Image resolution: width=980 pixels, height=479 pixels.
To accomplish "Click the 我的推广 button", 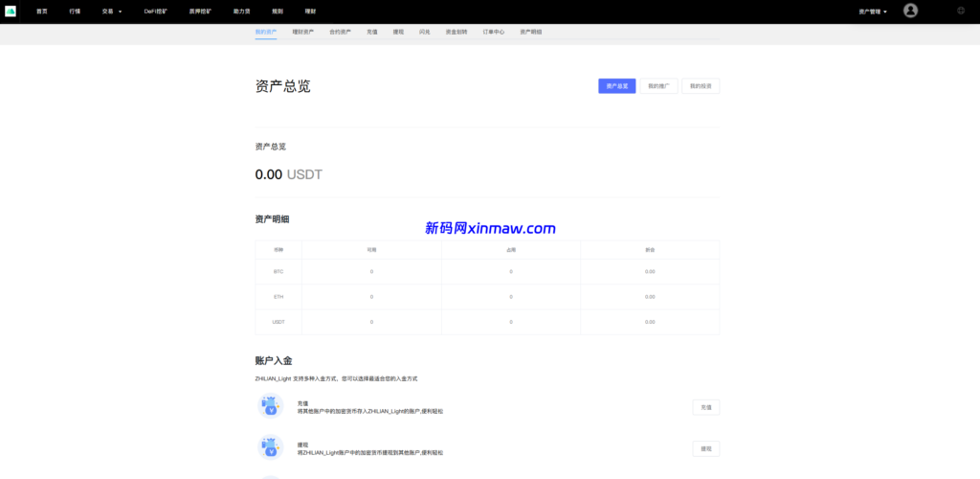I will (x=658, y=85).
